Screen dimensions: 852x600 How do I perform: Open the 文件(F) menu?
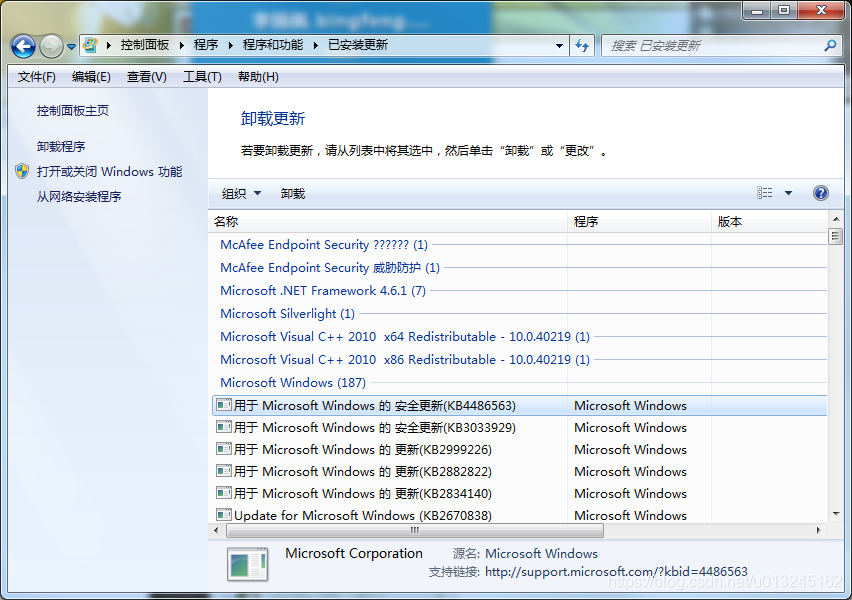coord(36,77)
